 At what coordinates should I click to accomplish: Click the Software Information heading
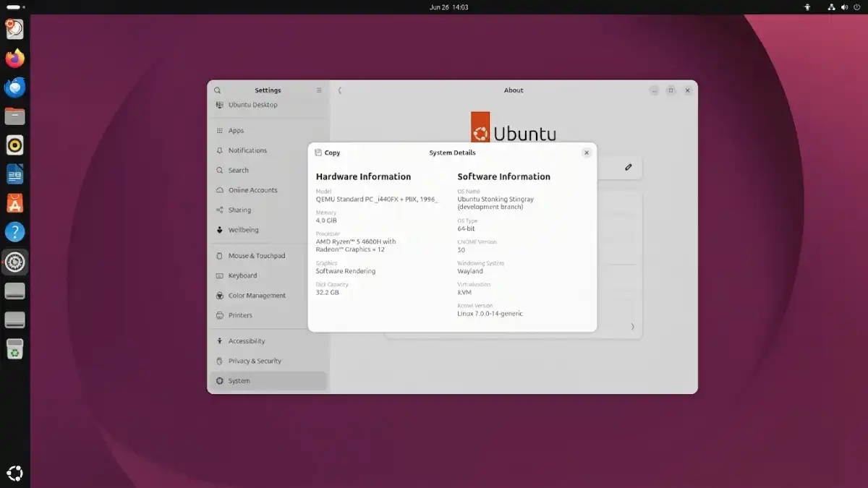click(504, 176)
